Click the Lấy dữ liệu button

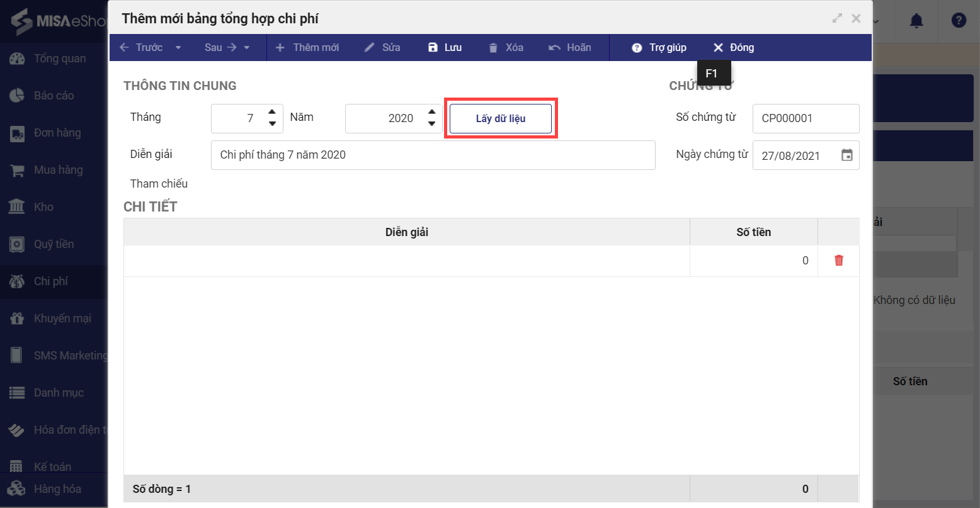(501, 118)
